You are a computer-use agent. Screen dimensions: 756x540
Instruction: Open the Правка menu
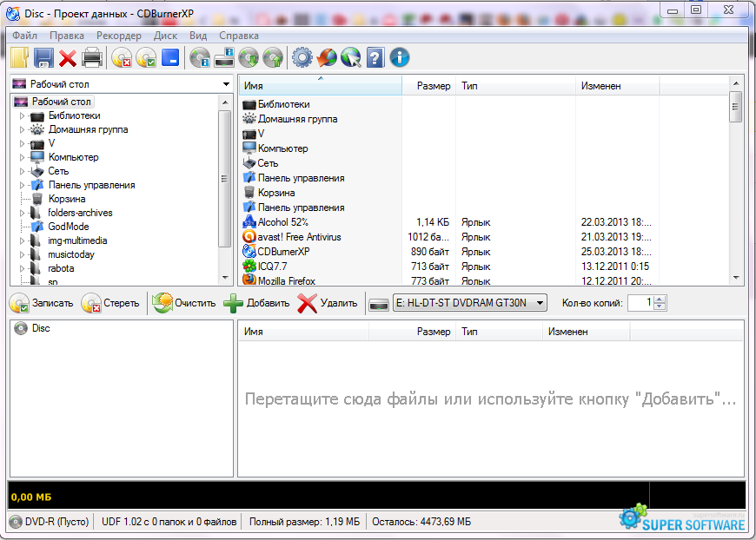pos(67,36)
